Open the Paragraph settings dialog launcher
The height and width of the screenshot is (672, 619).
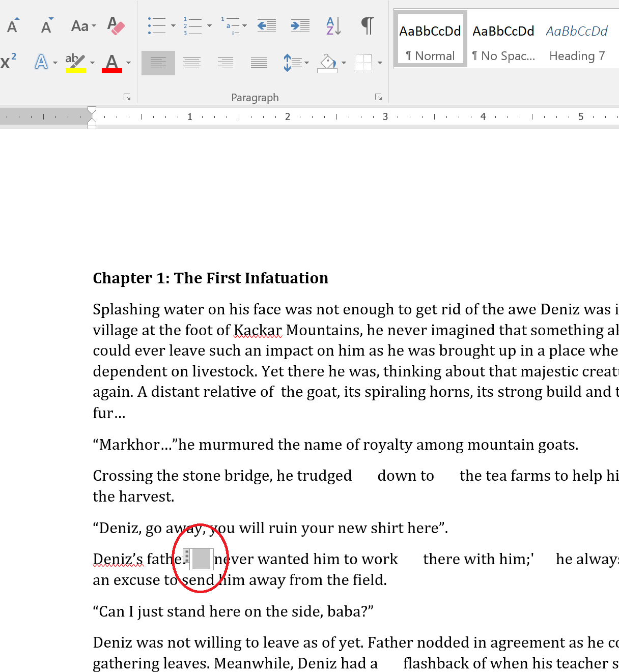(379, 97)
